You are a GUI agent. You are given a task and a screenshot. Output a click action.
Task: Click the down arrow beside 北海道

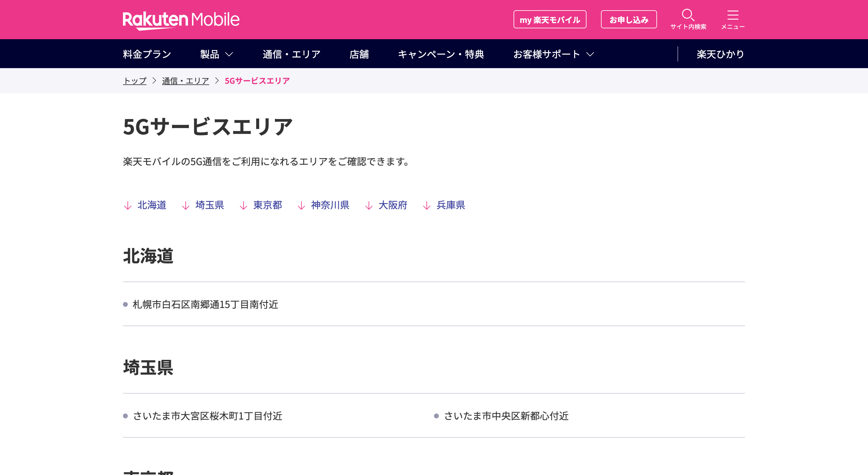point(128,206)
